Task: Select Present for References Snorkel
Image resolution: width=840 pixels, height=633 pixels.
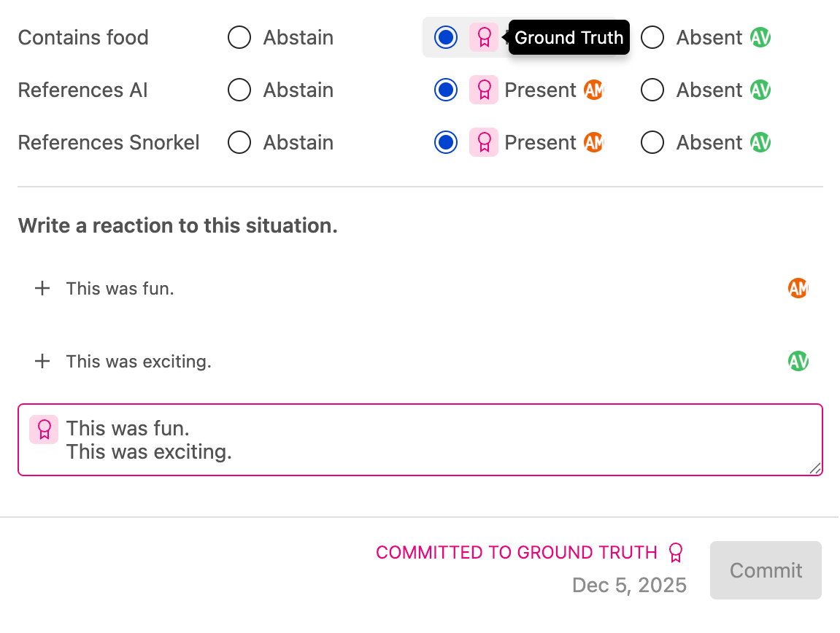Action: (x=445, y=142)
